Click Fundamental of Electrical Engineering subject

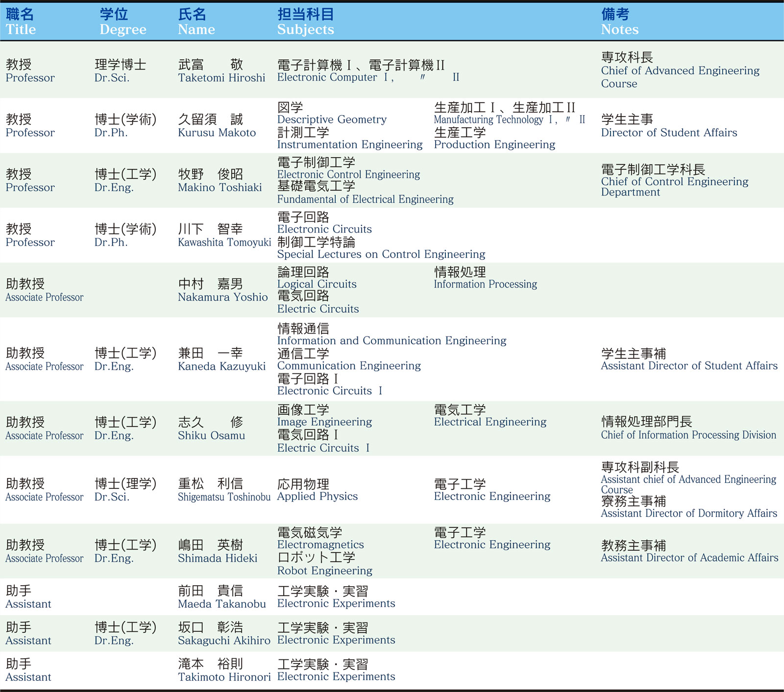pyautogui.click(x=365, y=199)
